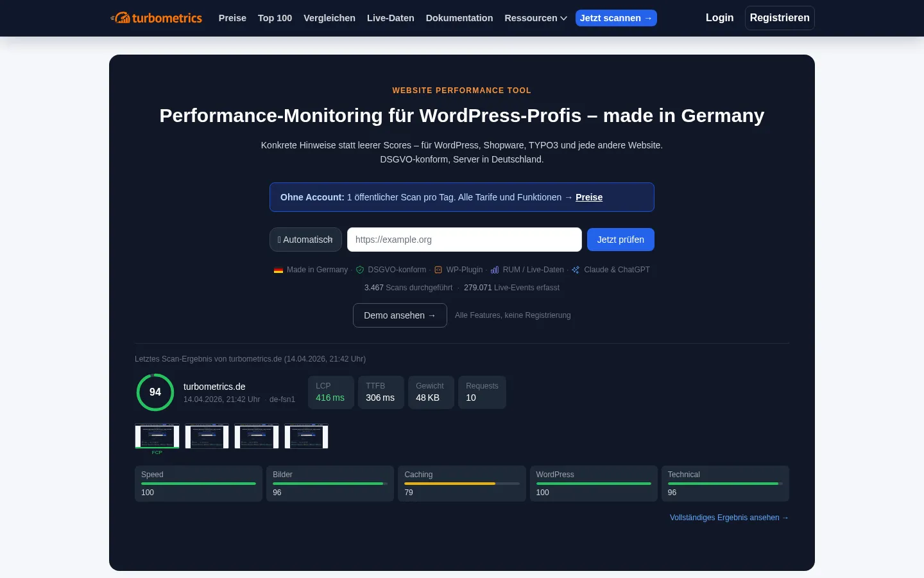
Task: Click the Jetzt scannen button
Action: coord(616,18)
